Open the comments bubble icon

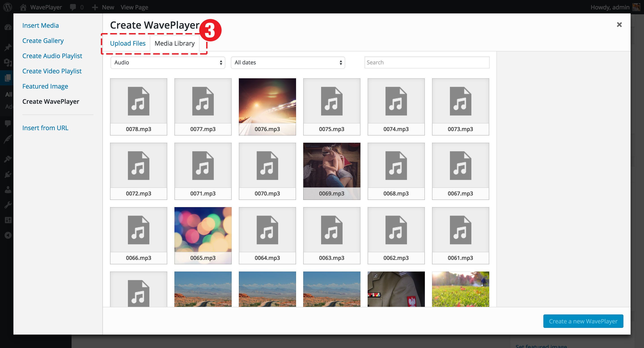click(x=73, y=7)
